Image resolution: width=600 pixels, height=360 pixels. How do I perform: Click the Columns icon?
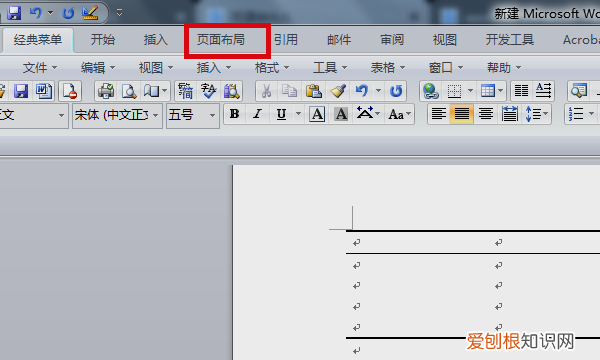coord(521,91)
